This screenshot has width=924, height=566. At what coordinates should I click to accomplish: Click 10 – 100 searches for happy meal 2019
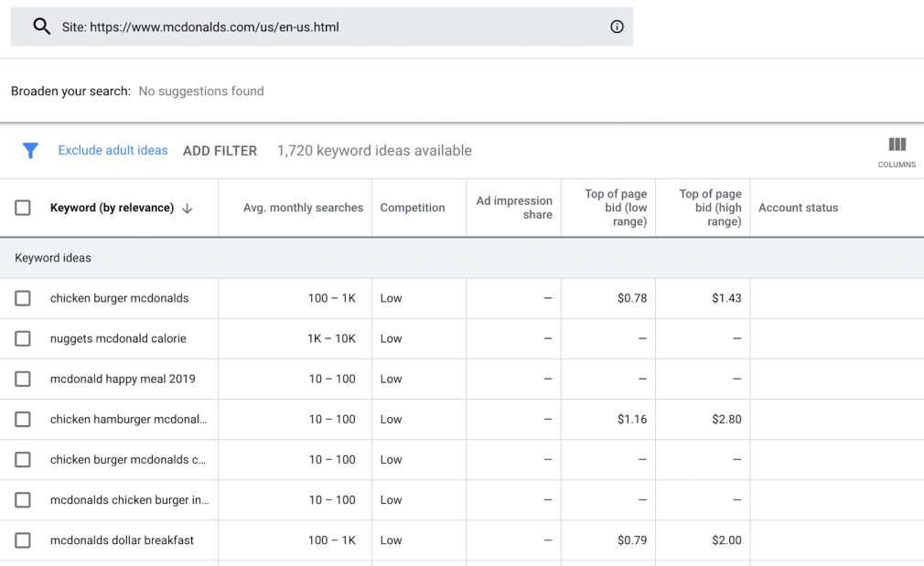pos(332,379)
